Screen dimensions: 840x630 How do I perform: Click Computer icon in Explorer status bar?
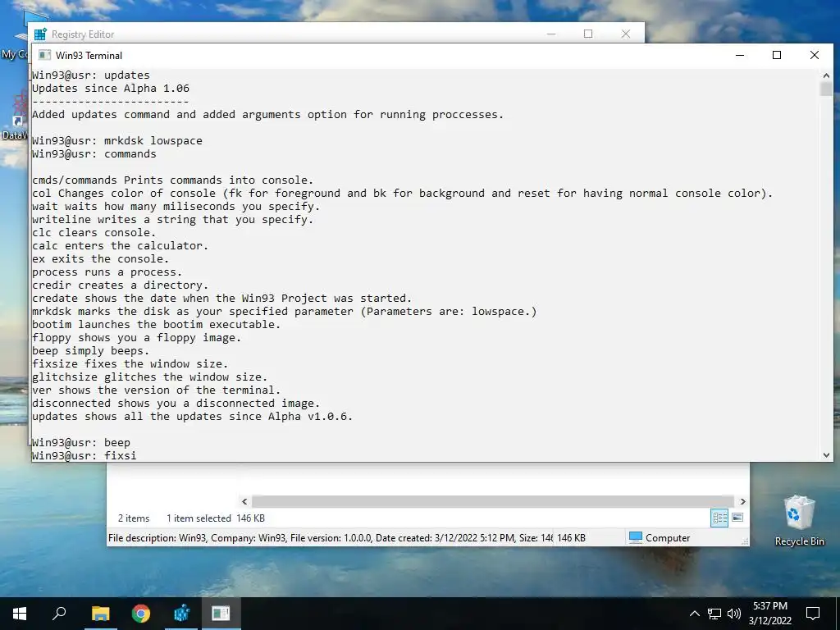(x=636, y=537)
